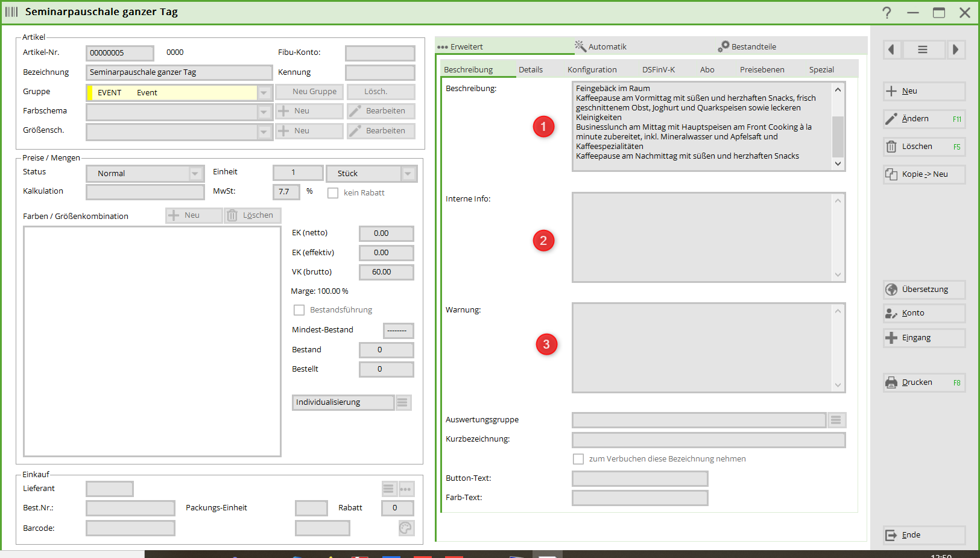The width and height of the screenshot is (980, 558).
Task: Click the Löschen trash icon in sidebar
Action: [891, 147]
